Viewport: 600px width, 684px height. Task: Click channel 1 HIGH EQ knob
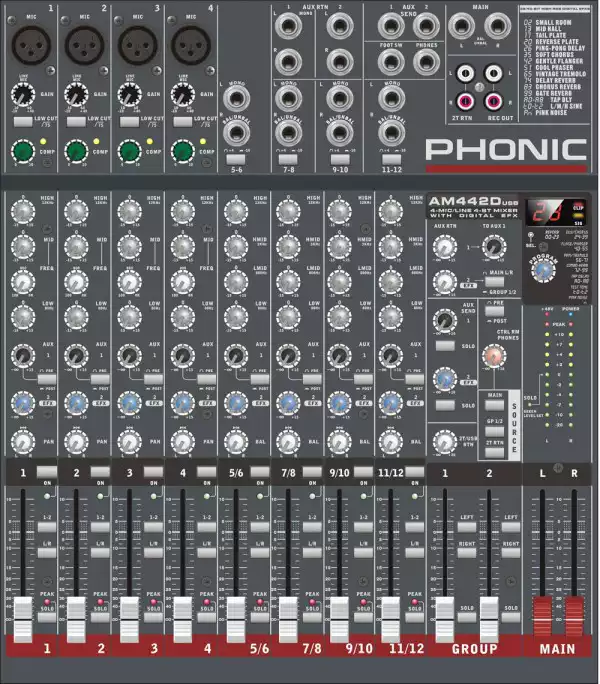23,212
